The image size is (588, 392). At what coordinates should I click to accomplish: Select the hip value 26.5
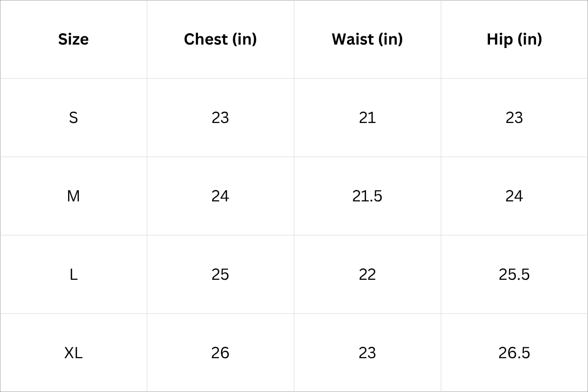click(x=514, y=353)
